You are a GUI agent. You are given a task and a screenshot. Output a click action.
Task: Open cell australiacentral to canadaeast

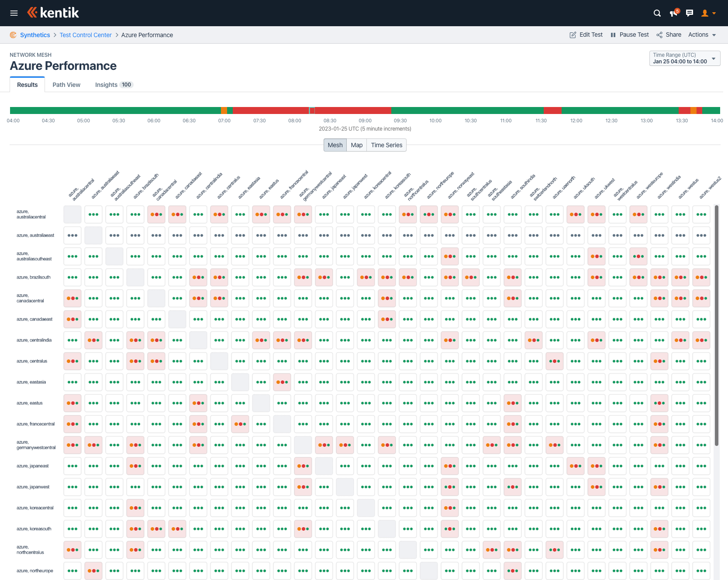[177, 214]
